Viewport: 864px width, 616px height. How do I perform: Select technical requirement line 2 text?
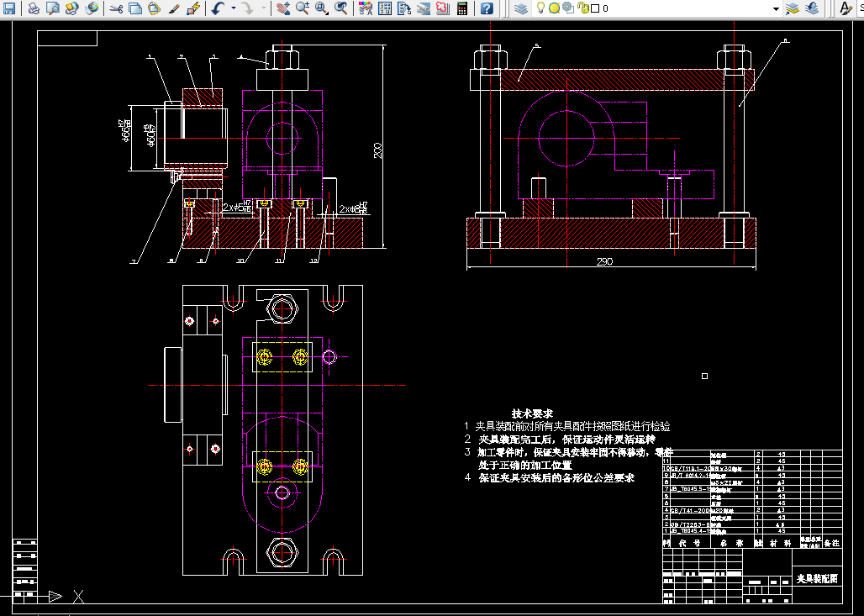[560, 440]
